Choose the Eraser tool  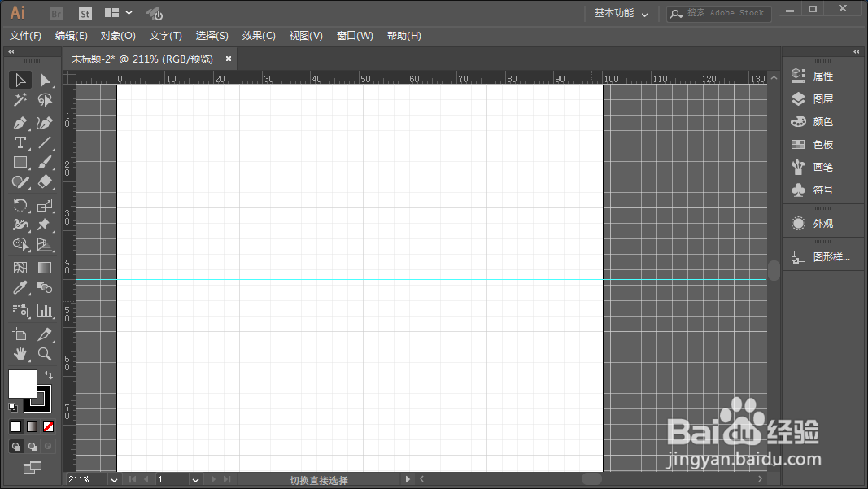coord(45,182)
